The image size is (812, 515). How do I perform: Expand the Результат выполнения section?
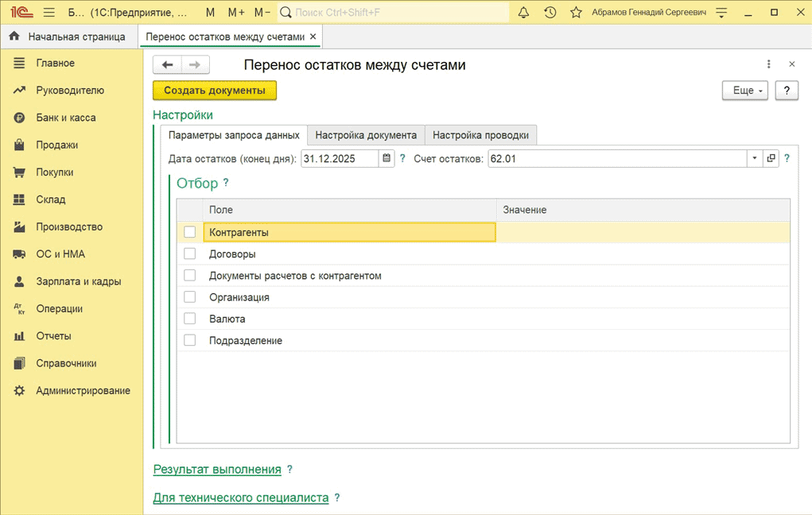point(217,470)
